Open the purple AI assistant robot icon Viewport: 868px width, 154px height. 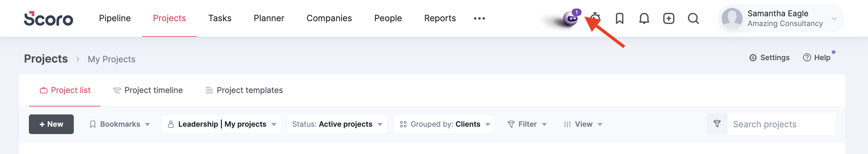tap(571, 18)
